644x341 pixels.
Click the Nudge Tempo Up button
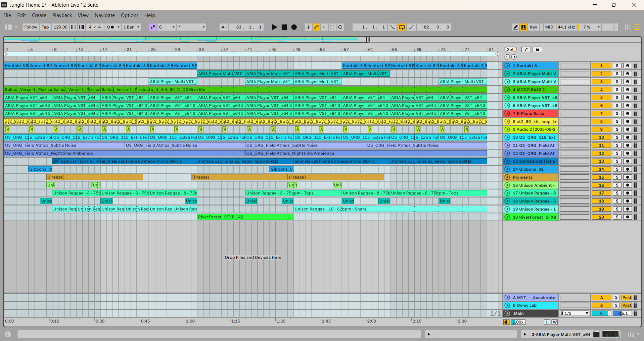(82, 27)
